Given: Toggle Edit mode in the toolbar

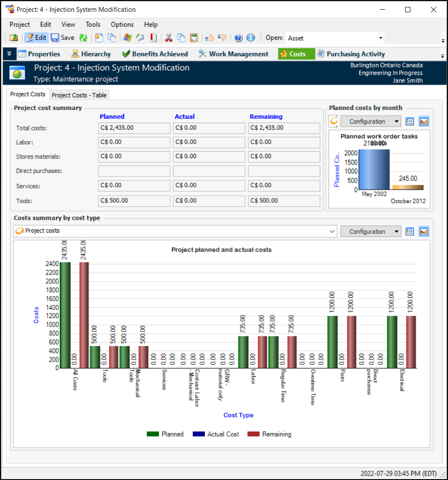Looking at the screenshot, I should coord(36,38).
